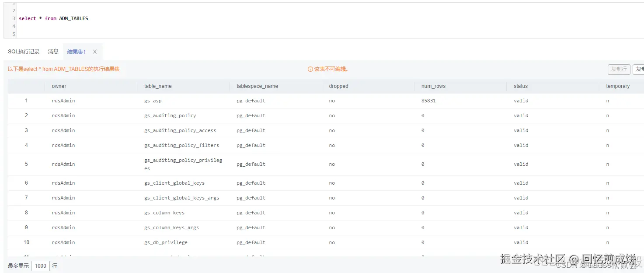Click the dropped column header

coord(338,86)
